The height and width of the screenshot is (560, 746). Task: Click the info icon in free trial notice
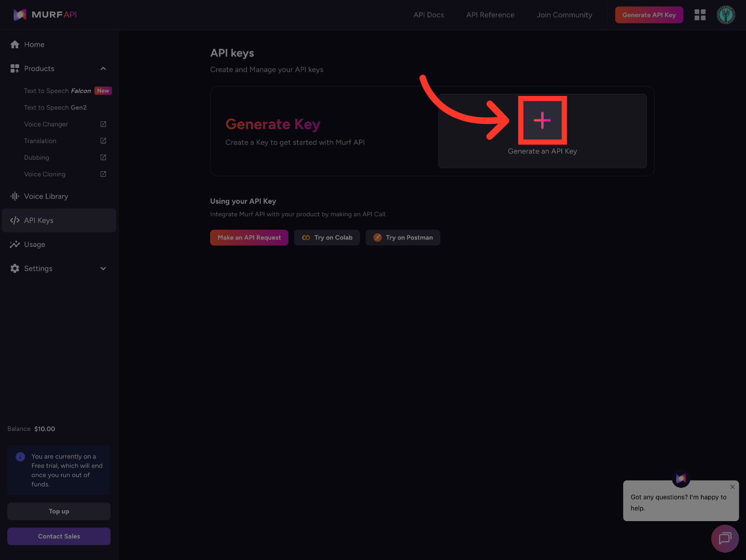(20, 457)
